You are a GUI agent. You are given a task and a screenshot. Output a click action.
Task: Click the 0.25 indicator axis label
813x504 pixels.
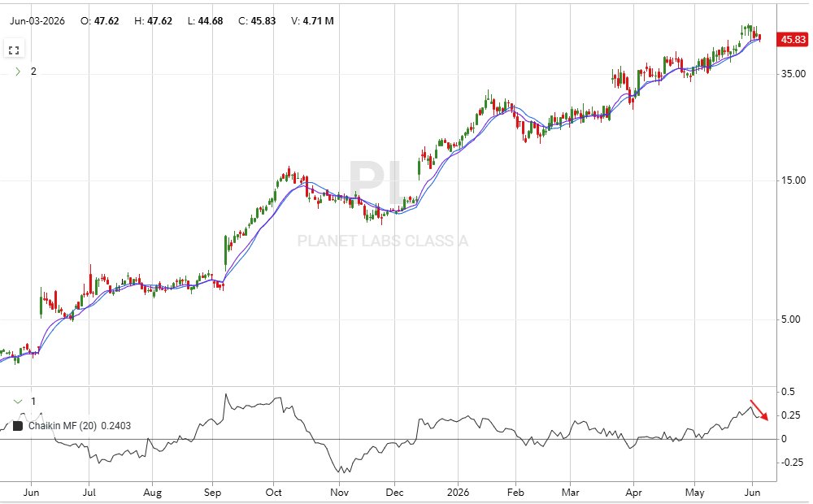coord(791,415)
